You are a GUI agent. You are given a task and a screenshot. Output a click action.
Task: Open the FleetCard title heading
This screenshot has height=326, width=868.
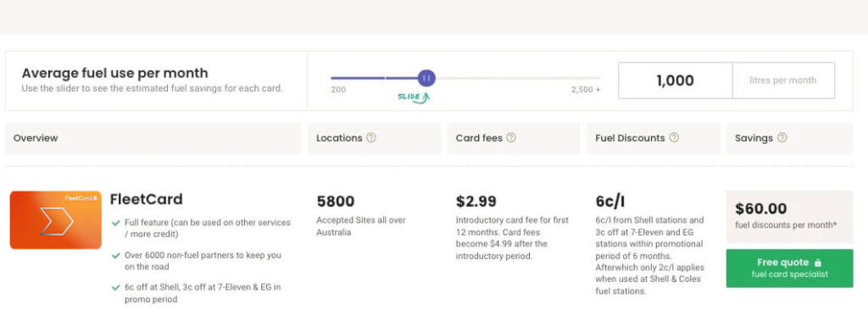(146, 199)
